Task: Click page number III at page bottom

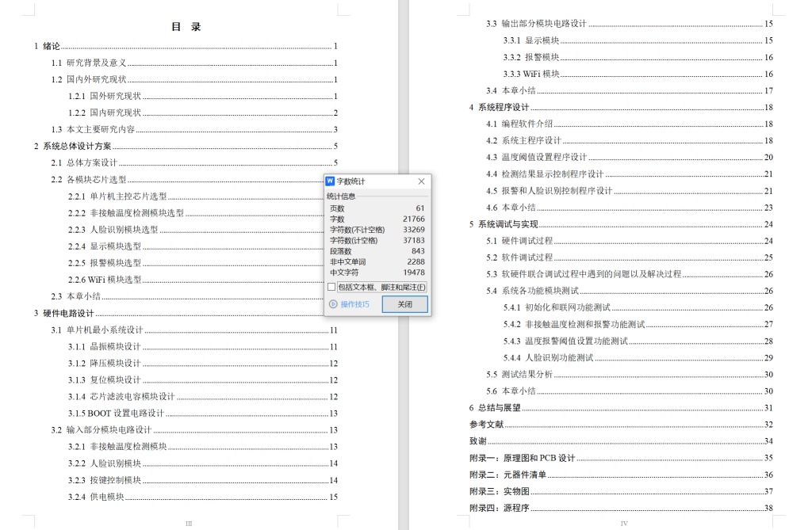Action: point(190,522)
